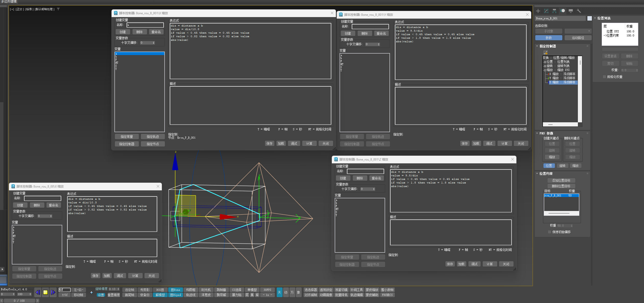
Task: Click the 天 toggle button in BsKeyTools
Action: [280, 292]
